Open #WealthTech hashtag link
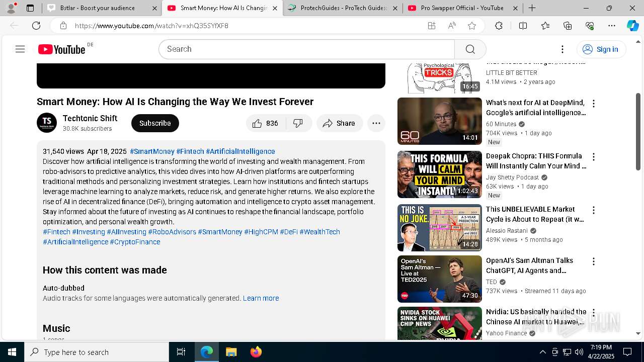 click(320, 232)
